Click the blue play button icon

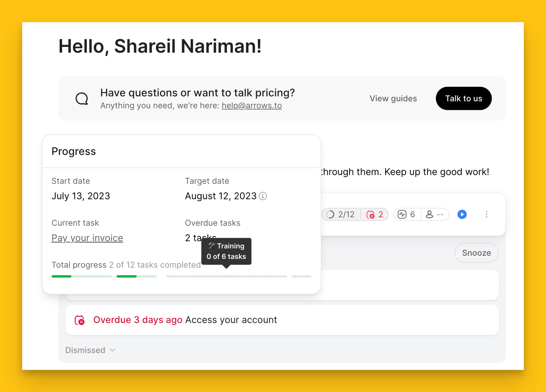click(462, 215)
